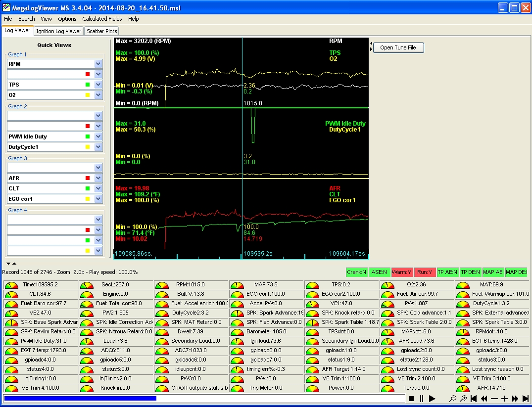Click the Warm:Y status indicator
532x407 pixels.
(x=402, y=272)
